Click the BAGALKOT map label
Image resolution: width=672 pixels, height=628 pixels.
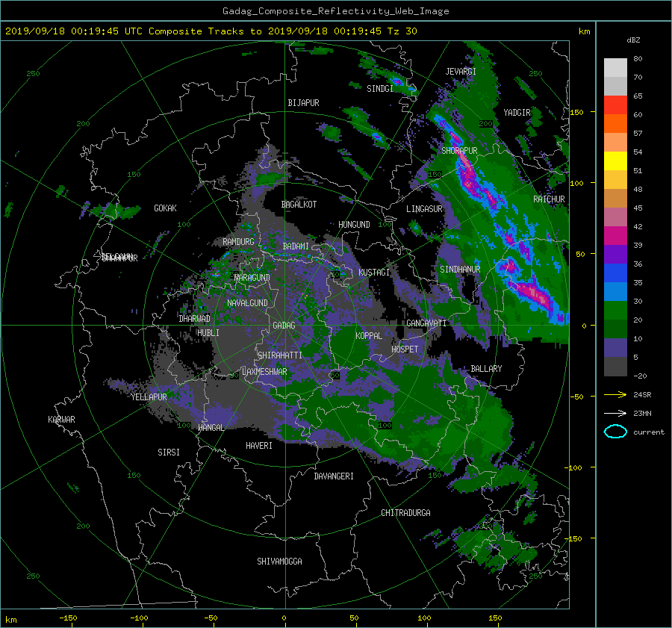pyautogui.click(x=299, y=205)
